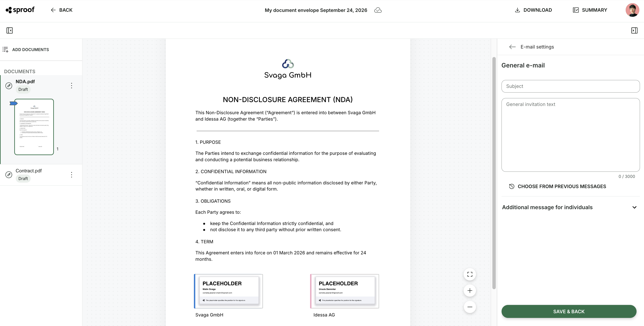Focus the Subject input field

571,86
